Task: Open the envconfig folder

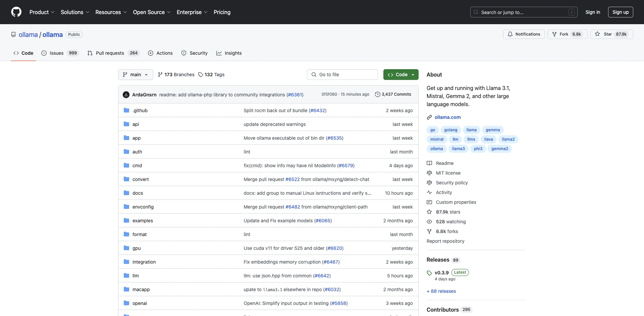Action: click(143, 207)
